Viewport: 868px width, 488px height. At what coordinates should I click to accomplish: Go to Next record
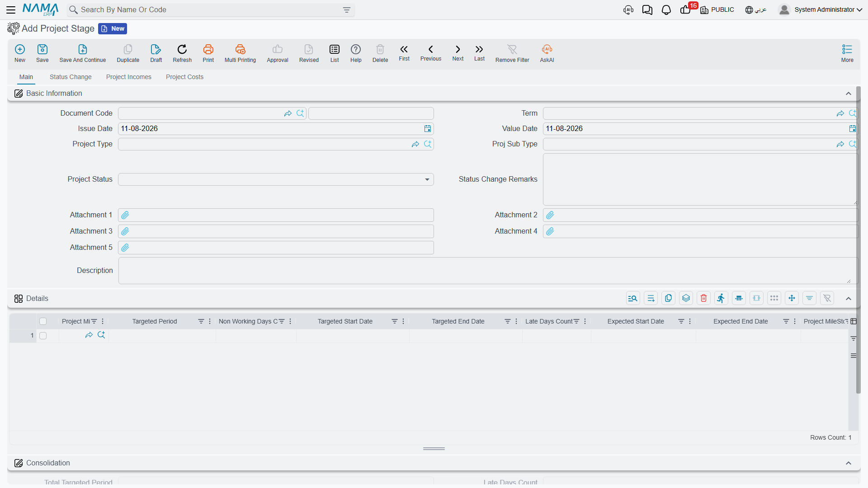click(x=458, y=53)
